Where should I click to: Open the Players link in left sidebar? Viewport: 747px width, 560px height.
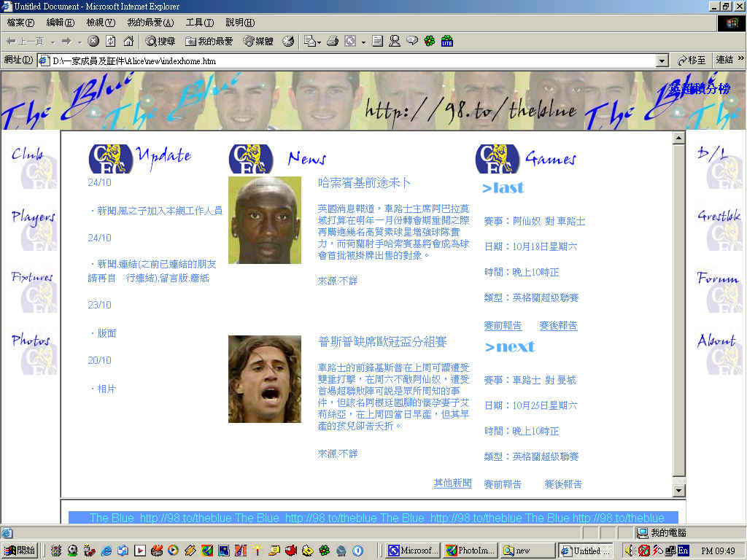[33, 217]
